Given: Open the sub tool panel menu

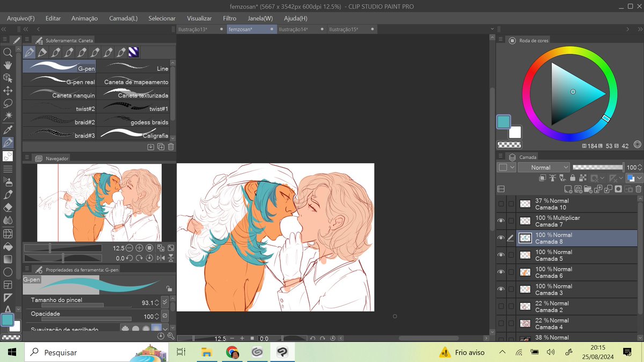Looking at the screenshot, I should (27, 40).
